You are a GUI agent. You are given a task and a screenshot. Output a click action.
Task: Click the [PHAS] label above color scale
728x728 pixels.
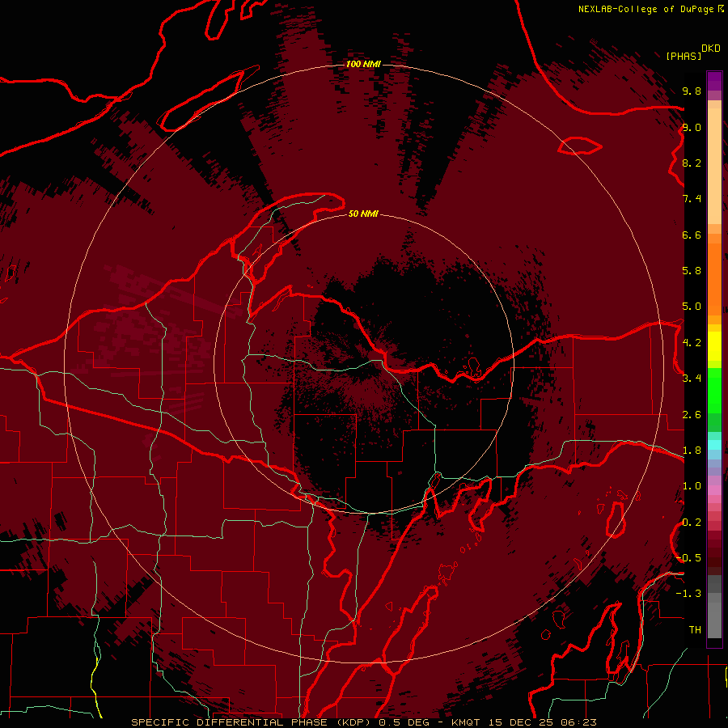[684, 56]
